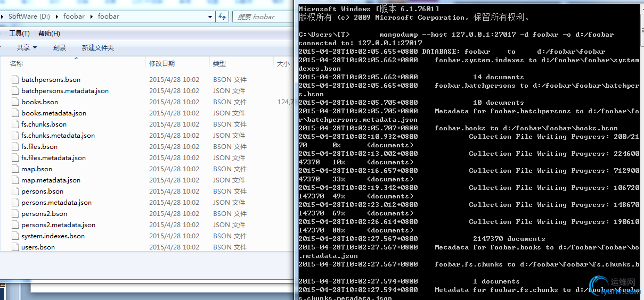Sort by the 大小 column header

283,63
